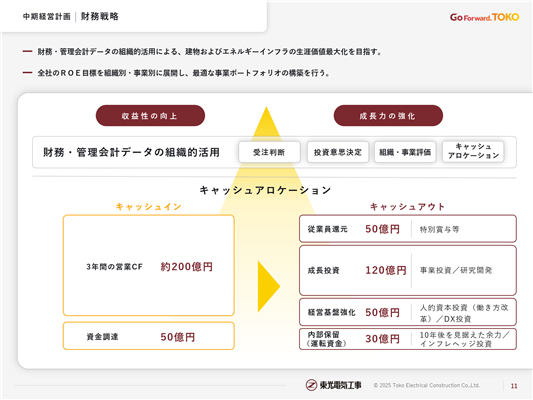Click the 受注判断 box
Image resolution: width=533 pixels, height=400 pixels.
click(269, 152)
